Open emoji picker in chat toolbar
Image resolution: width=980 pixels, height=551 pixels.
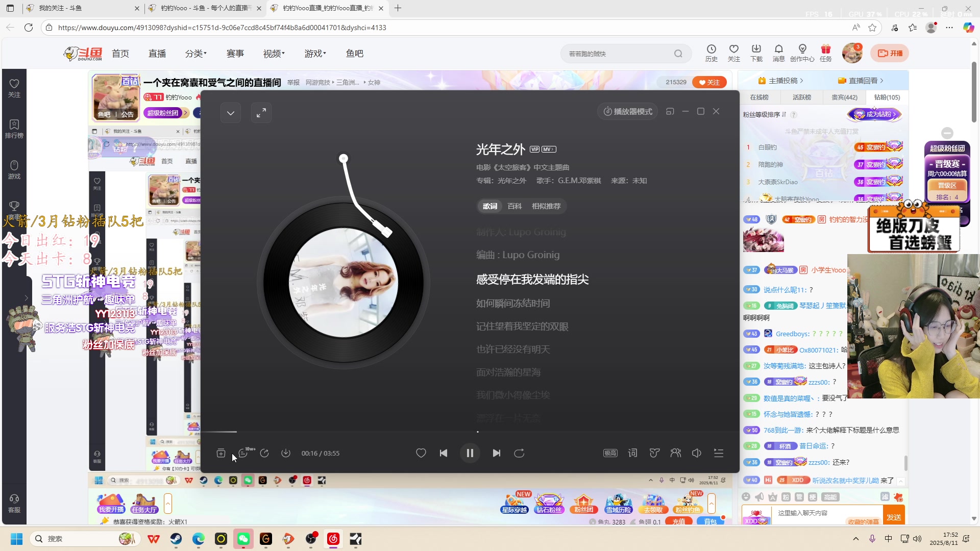(x=746, y=497)
